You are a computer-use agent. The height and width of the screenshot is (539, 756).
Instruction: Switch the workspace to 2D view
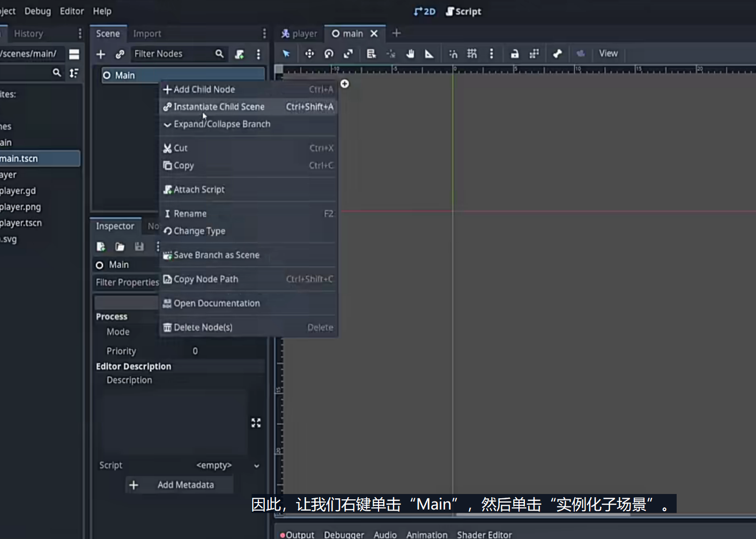tap(425, 11)
